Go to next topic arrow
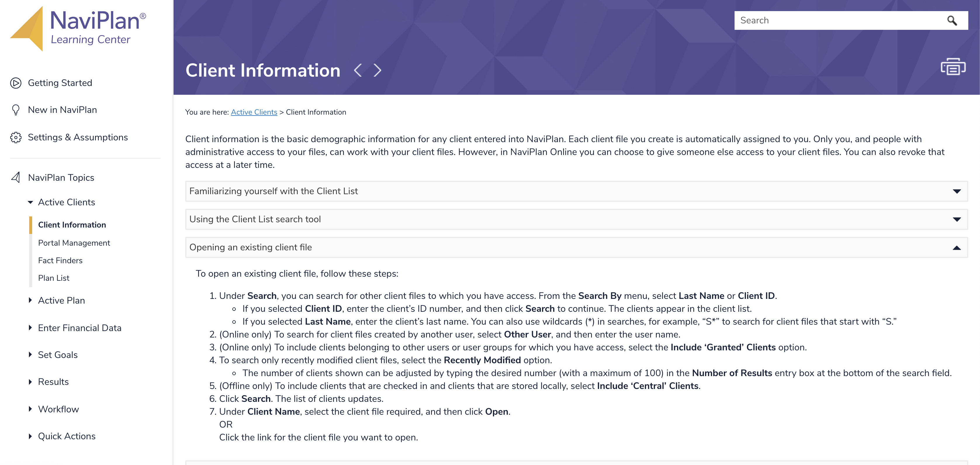This screenshot has width=980, height=465. click(x=377, y=70)
